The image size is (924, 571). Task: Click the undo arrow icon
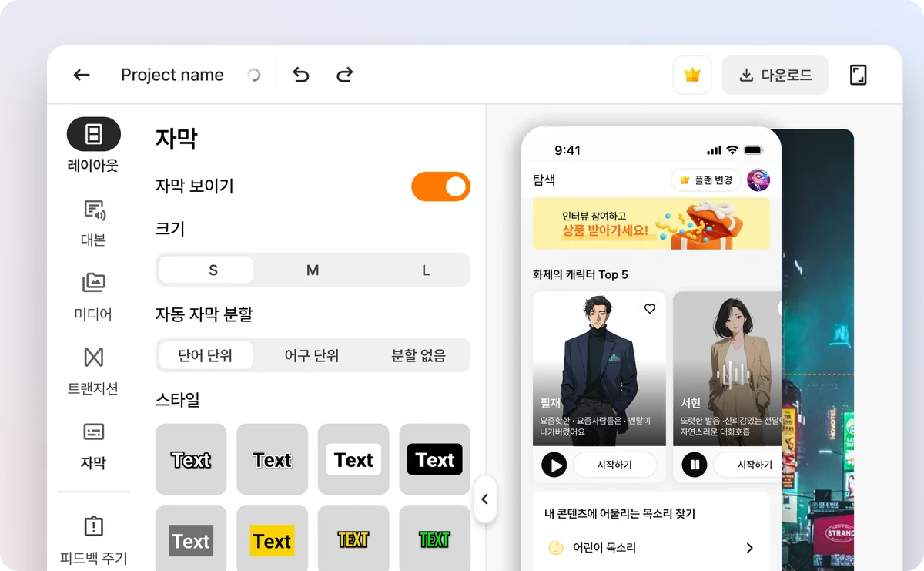click(301, 75)
